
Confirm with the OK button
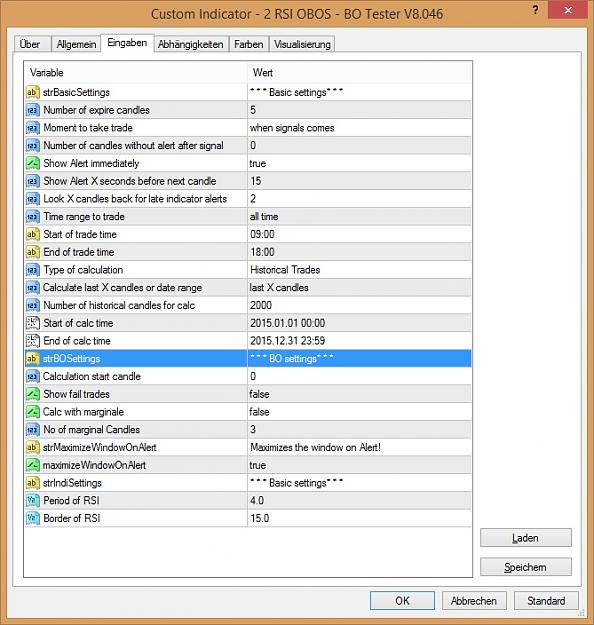tap(402, 600)
